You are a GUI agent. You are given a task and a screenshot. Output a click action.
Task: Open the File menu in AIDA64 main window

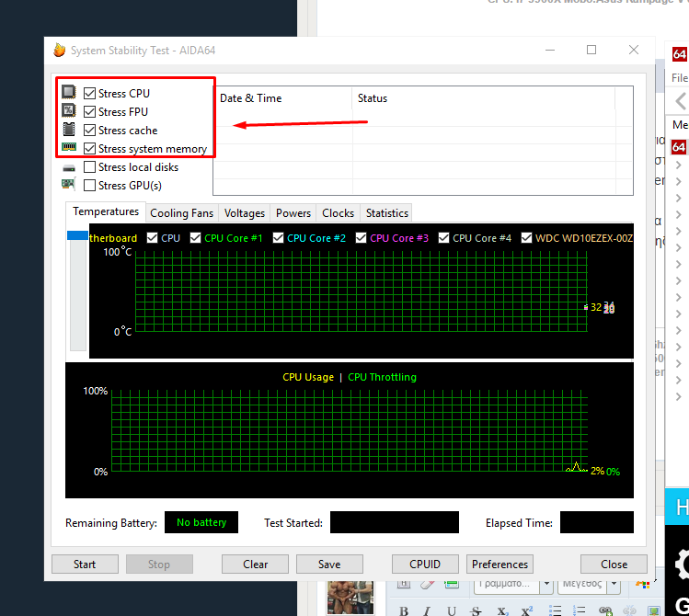(680, 78)
